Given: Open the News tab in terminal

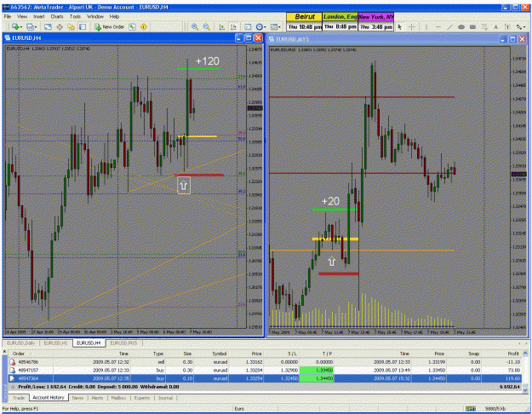Looking at the screenshot, I should coord(77,398).
